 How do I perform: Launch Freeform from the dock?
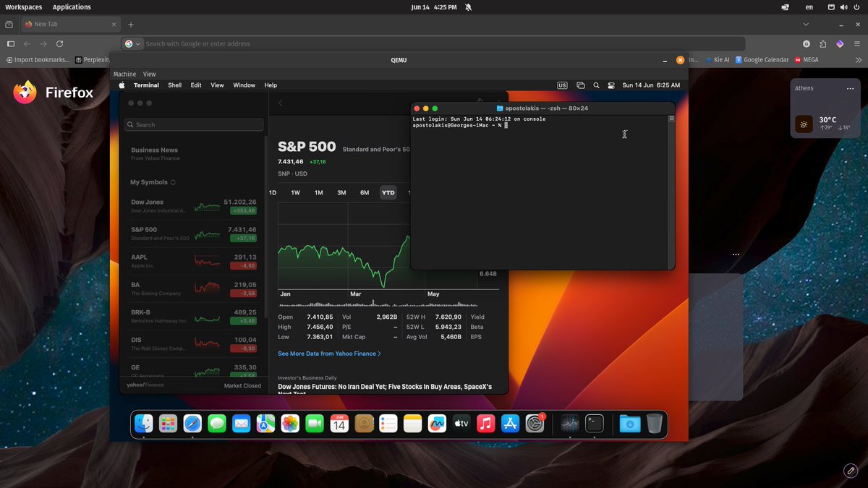pos(437,424)
